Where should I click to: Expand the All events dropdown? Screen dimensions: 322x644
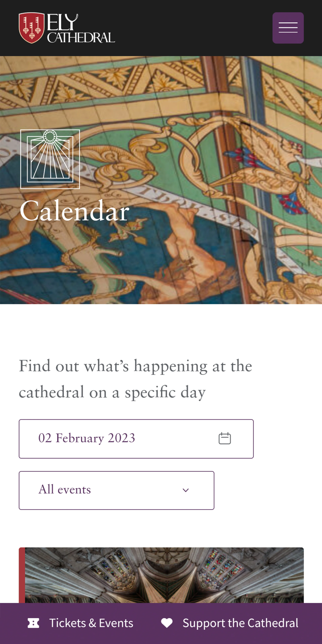pyautogui.click(x=116, y=490)
